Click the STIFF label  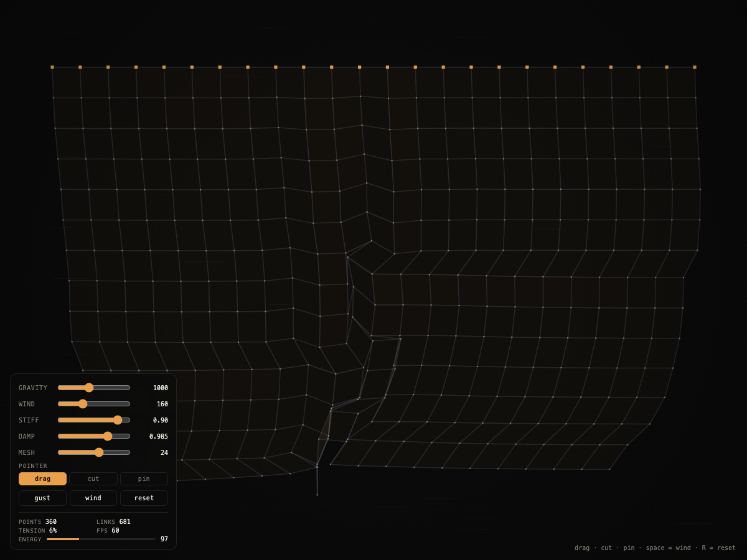pos(29,420)
